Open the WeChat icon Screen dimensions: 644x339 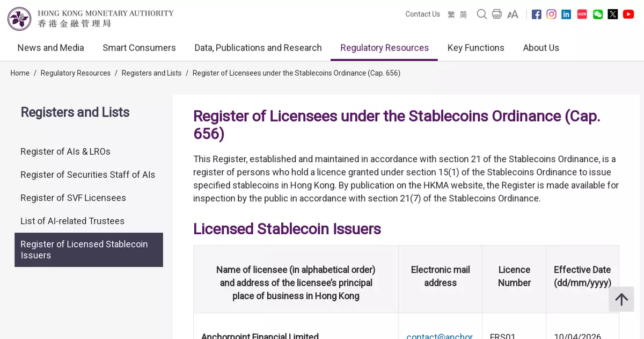pos(598,15)
